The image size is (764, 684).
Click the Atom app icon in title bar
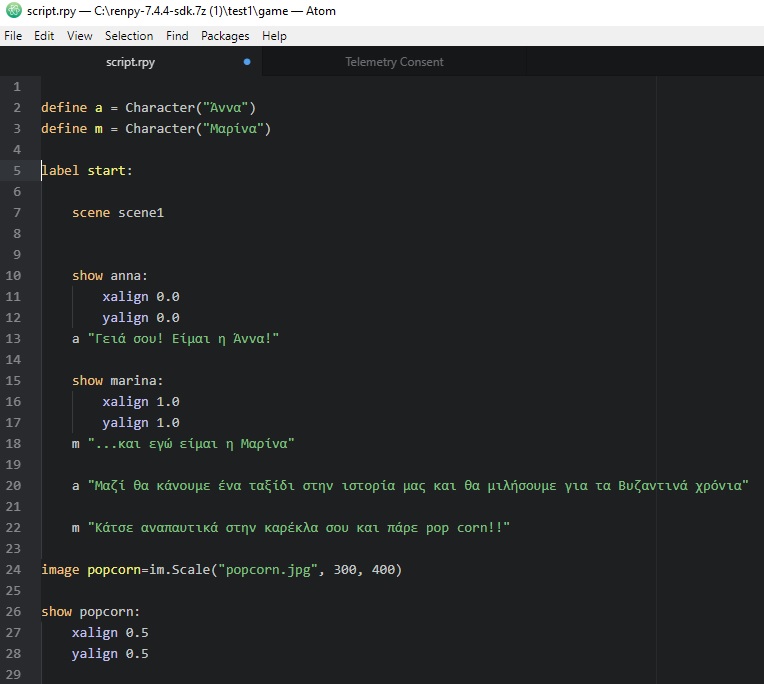(x=13, y=11)
